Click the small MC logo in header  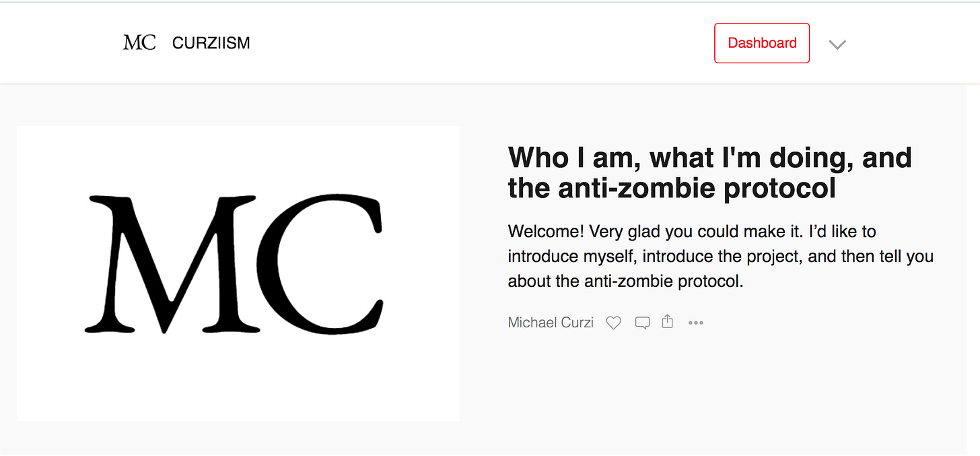click(x=139, y=43)
